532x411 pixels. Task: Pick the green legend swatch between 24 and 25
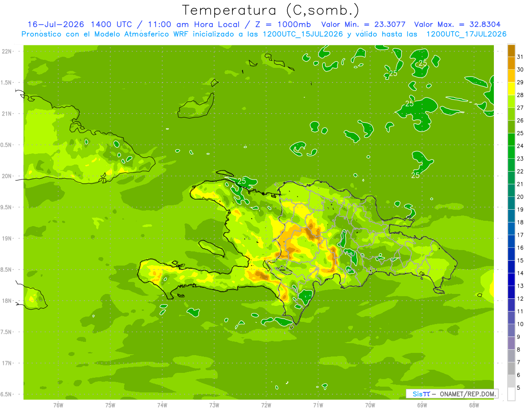[511, 140]
